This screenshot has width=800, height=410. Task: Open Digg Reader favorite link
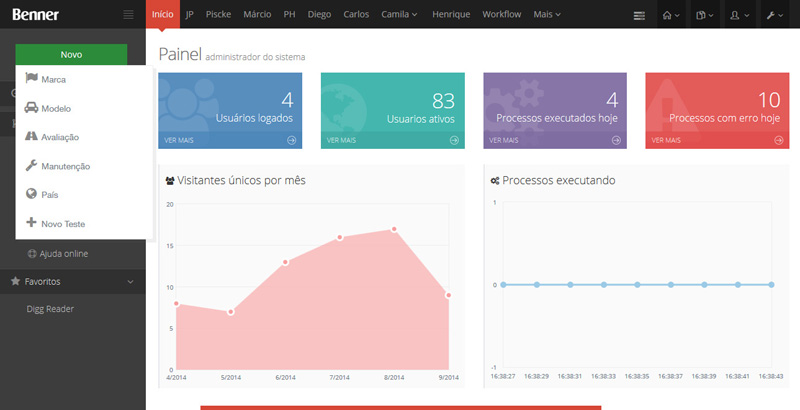point(51,309)
